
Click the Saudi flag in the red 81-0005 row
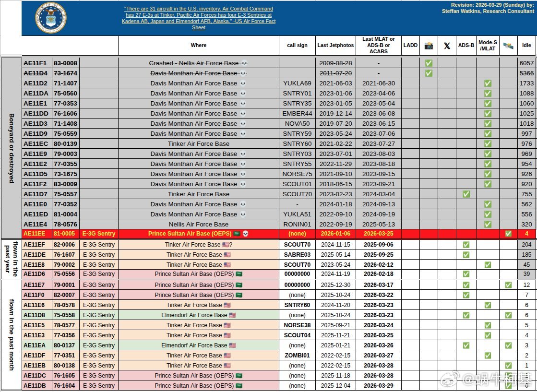(x=237, y=234)
